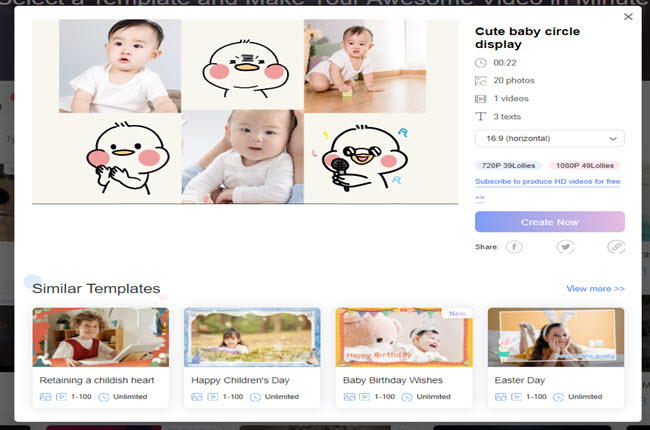Open the Baby Birthday Wishes template
The width and height of the screenshot is (650, 430).
tap(403, 337)
